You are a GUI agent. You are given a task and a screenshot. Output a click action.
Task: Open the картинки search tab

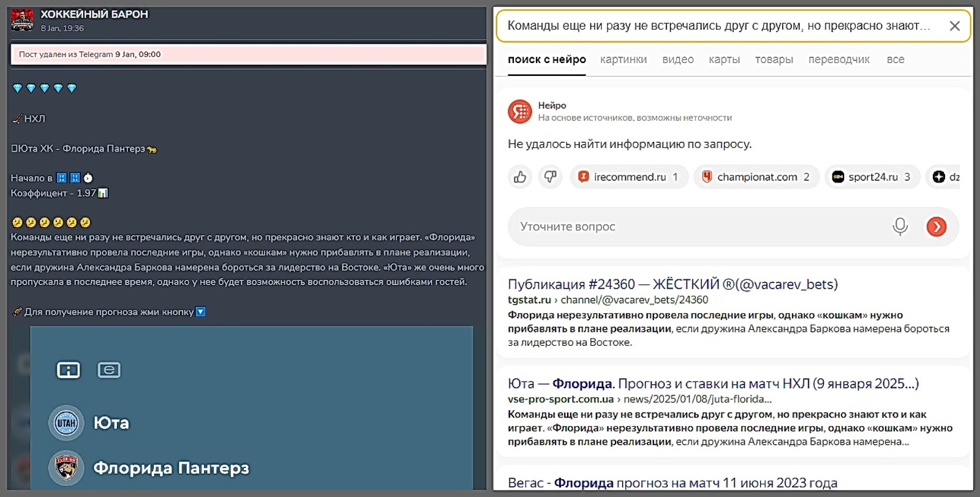pyautogui.click(x=623, y=59)
